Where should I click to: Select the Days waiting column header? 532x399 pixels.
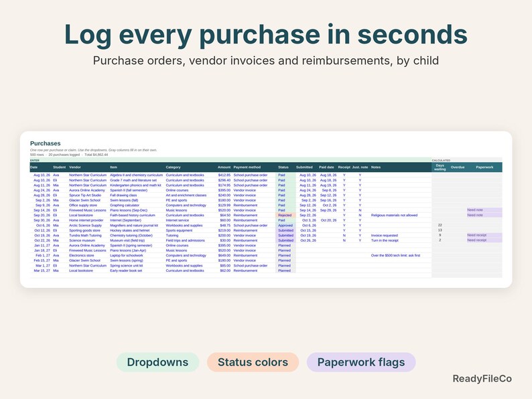440,167
